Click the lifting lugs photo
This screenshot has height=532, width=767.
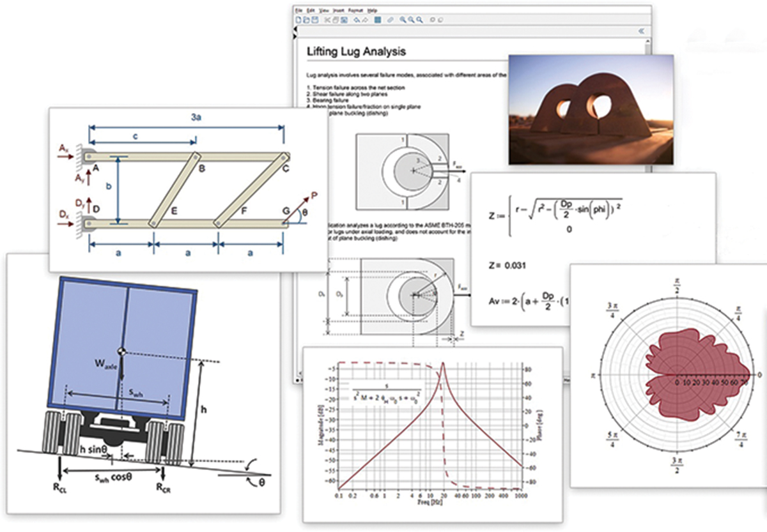pyautogui.click(x=590, y=109)
